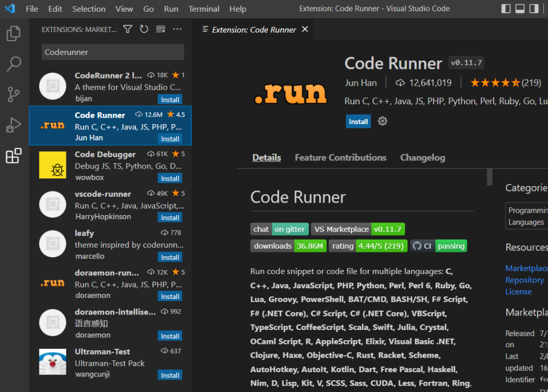Switch to the Changelog tab

pos(422,157)
